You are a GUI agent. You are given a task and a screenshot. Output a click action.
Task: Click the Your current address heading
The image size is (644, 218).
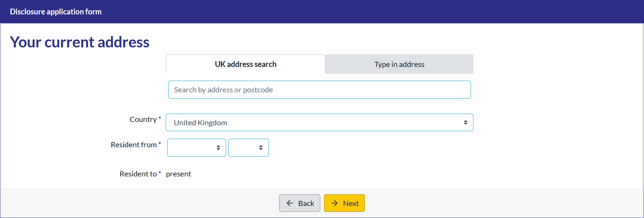[80, 42]
